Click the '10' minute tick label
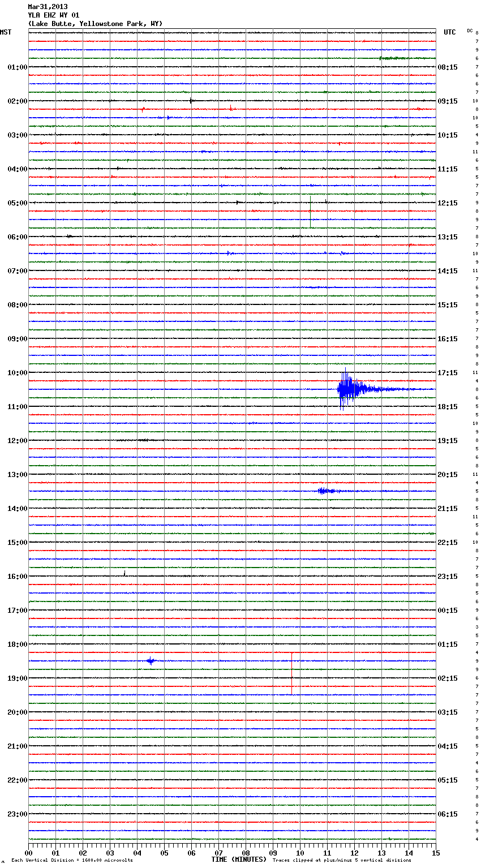This screenshot has width=481, height=868. coord(300,853)
